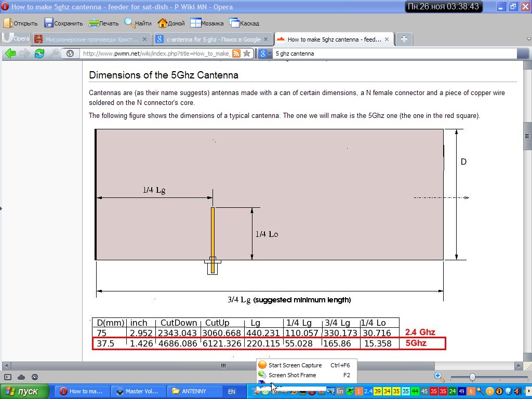Switch to the c-antenna Google search tab
The image size is (532, 399).
[213, 39]
